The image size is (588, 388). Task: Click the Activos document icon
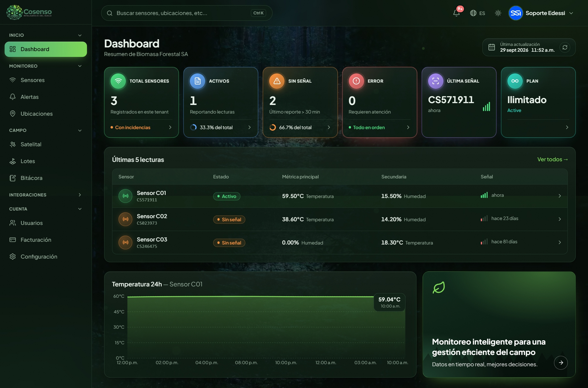click(198, 81)
